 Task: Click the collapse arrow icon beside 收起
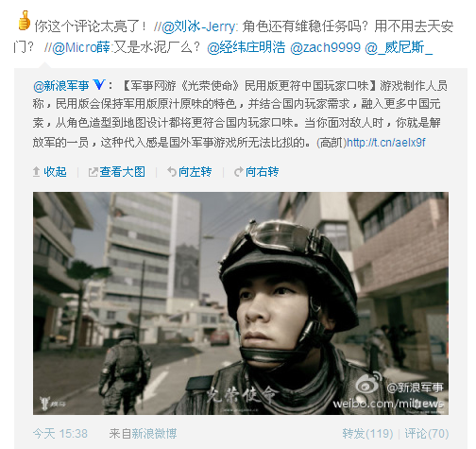click(36, 172)
